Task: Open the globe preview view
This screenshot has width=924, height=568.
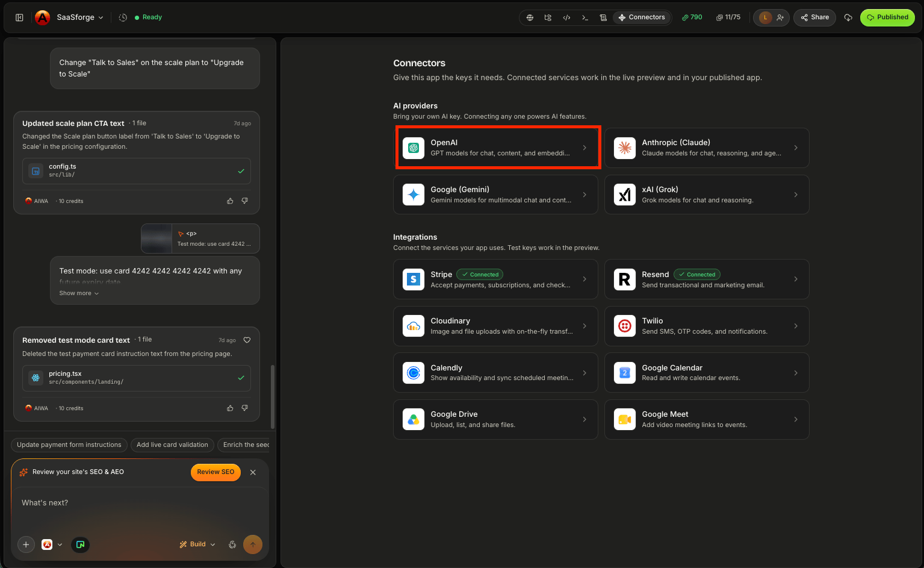Action: [530, 17]
